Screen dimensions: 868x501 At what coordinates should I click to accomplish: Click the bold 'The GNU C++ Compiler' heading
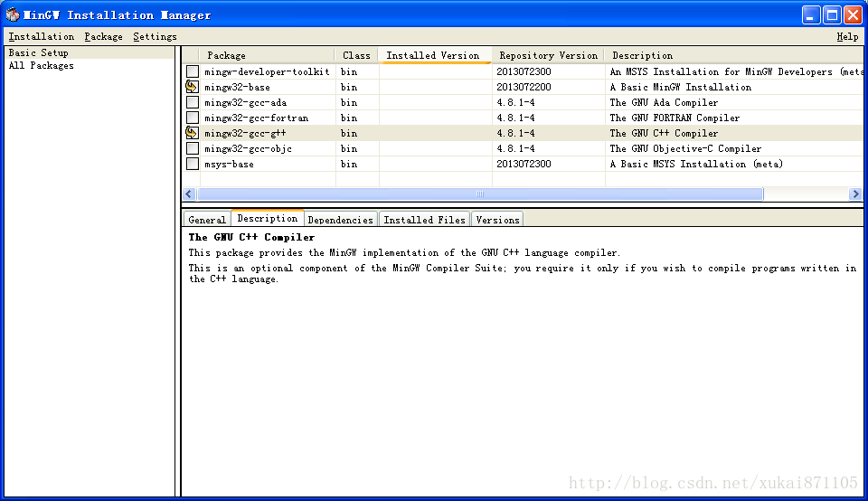pos(251,237)
